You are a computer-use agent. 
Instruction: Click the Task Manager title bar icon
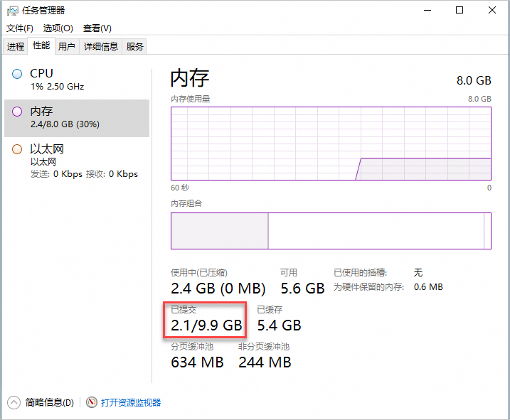13,11
